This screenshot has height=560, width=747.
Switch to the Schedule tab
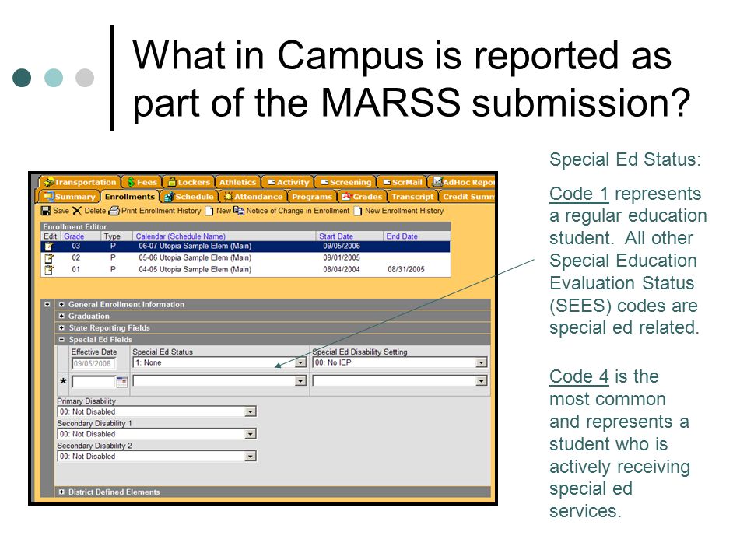point(189,196)
